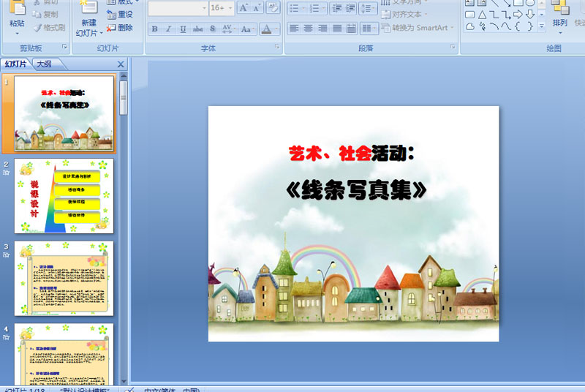Select the scribble shape
This screenshot has width=585, height=392.
[483, 26]
